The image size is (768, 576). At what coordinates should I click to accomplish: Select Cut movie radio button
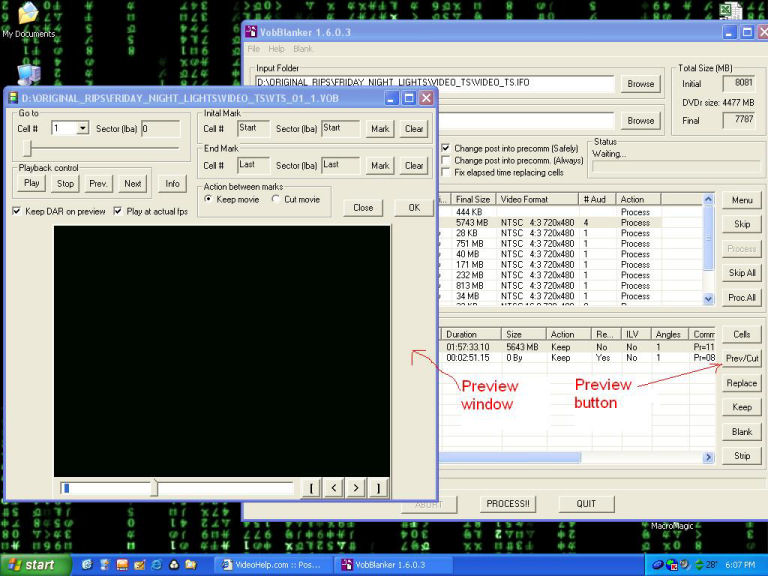click(276, 199)
